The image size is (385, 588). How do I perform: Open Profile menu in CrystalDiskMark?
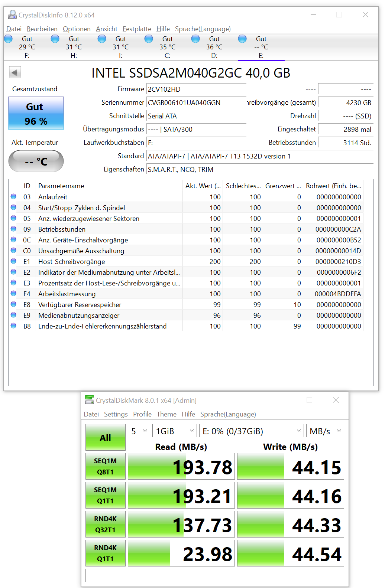coord(142,414)
